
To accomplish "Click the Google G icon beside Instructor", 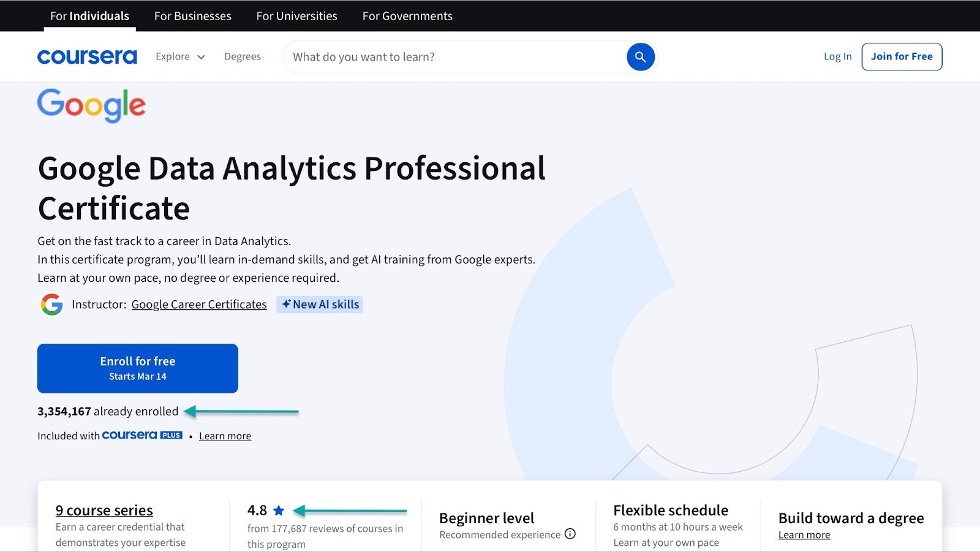I will tap(51, 304).
